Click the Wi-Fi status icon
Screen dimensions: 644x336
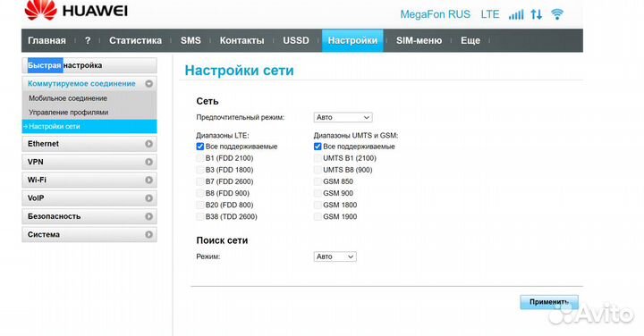pos(557,15)
